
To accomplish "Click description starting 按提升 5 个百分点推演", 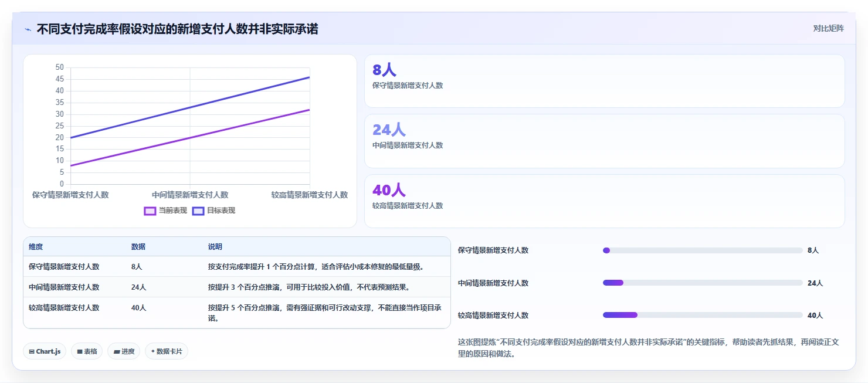I will (x=325, y=313).
